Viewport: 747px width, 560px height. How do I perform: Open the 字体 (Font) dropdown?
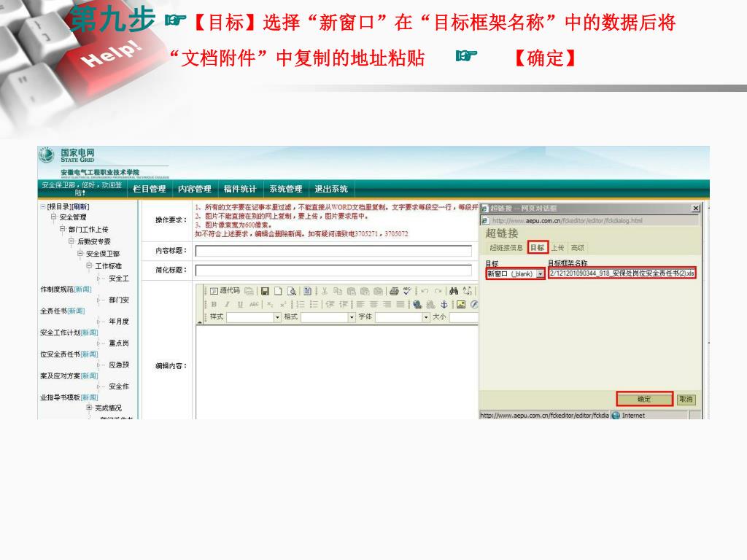pyautogui.click(x=403, y=317)
